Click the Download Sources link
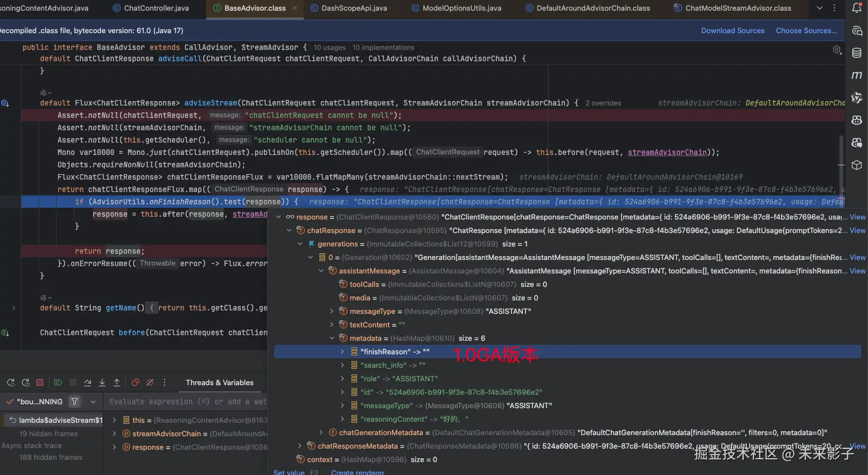Screen dimensions: 868x475 coord(733,31)
